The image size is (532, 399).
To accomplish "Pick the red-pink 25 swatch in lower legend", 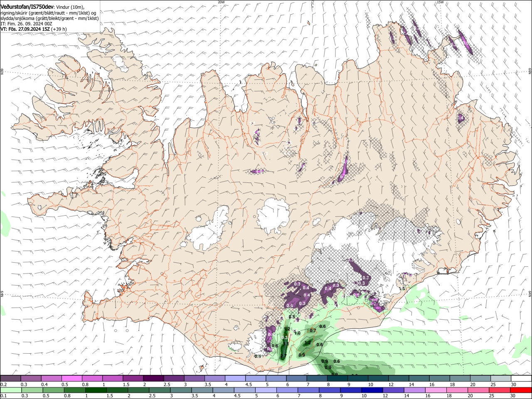I will click(x=500, y=390).
